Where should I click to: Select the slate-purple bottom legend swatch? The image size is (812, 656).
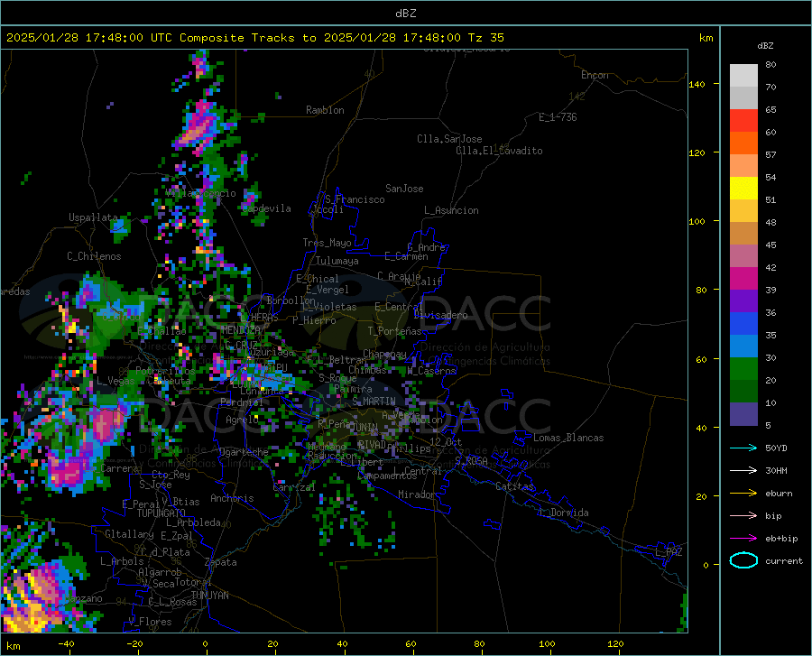tap(743, 414)
